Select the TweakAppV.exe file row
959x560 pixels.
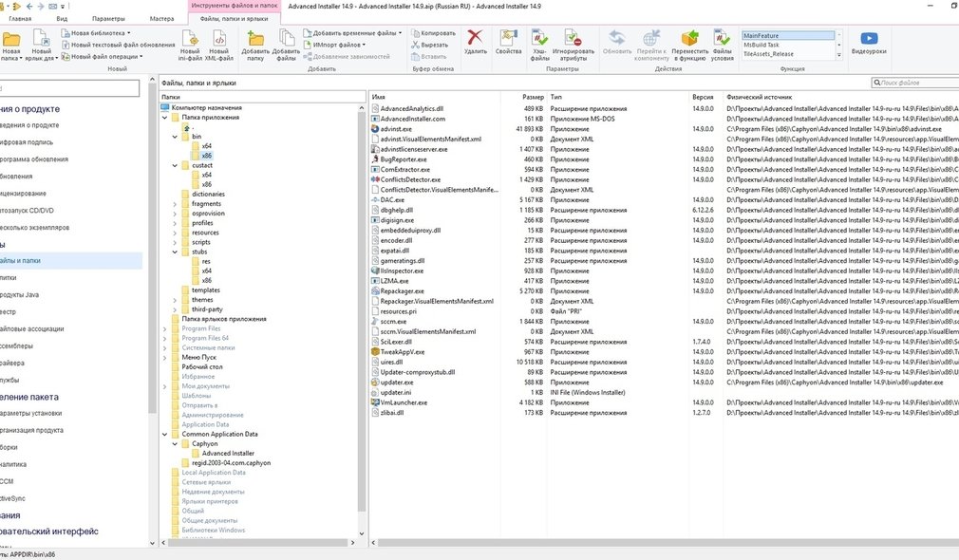tap(403, 352)
